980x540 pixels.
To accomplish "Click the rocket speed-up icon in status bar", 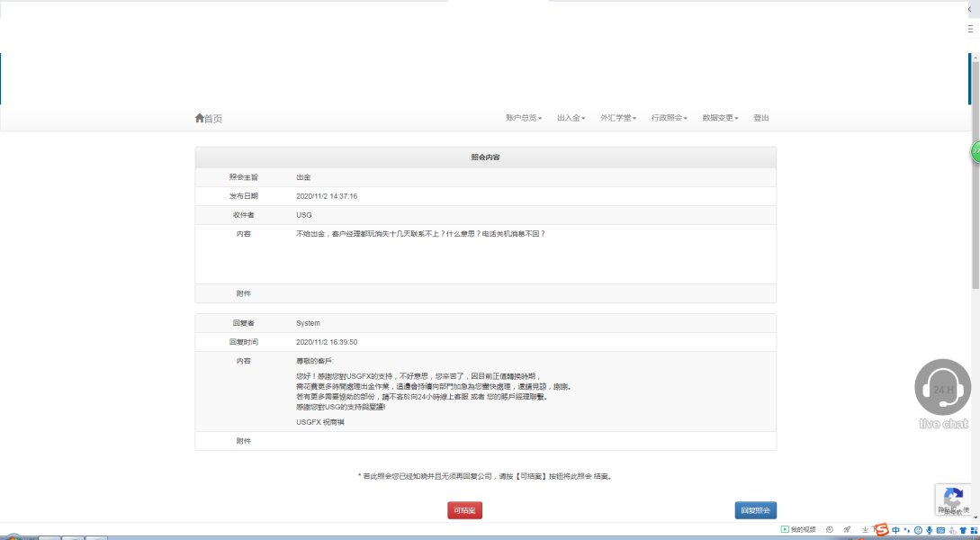I will tap(847, 530).
